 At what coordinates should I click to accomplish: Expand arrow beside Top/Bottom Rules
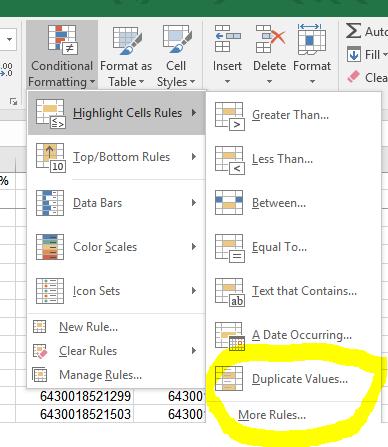click(x=194, y=157)
